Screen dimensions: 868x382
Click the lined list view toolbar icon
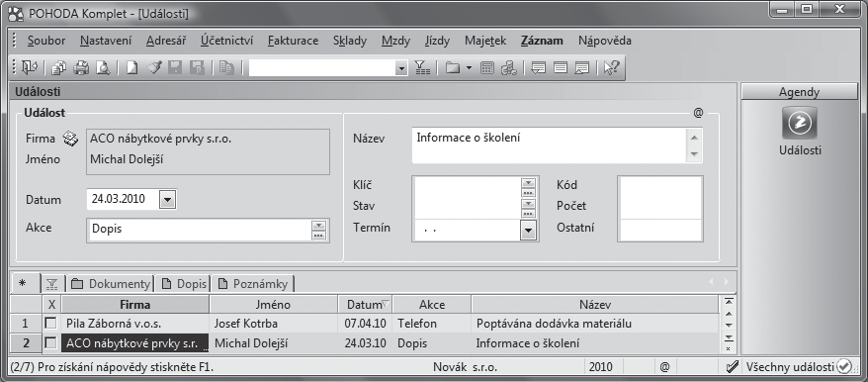pos(561,67)
